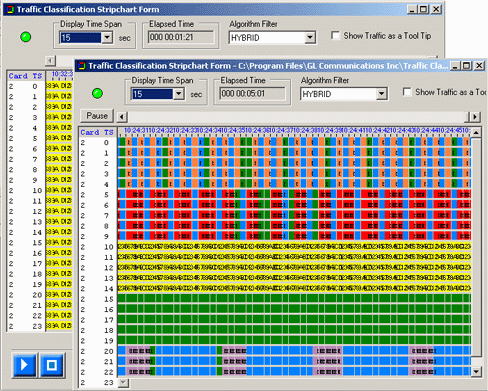The image size is (488, 391).
Task: Click the orange and blue strip of TS 2
Action: click(294, 163)
